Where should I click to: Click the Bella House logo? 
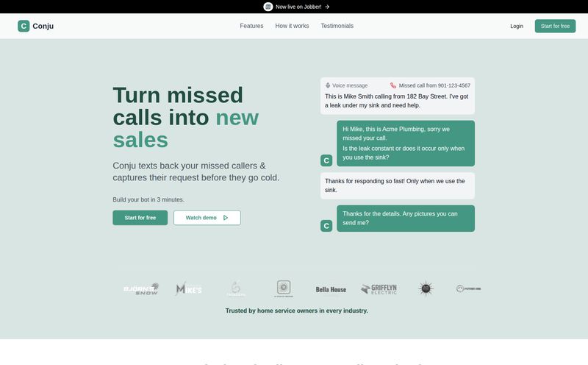(x=331, y=289)
